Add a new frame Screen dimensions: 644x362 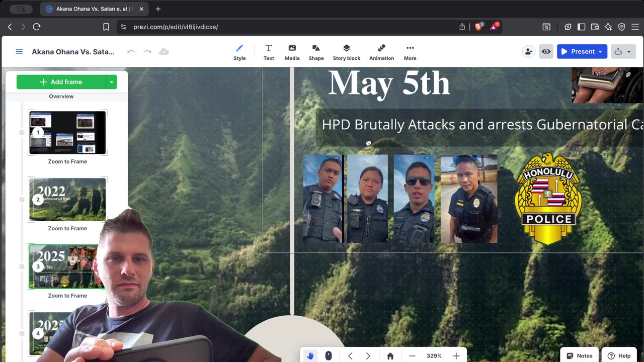coord(61,82)
